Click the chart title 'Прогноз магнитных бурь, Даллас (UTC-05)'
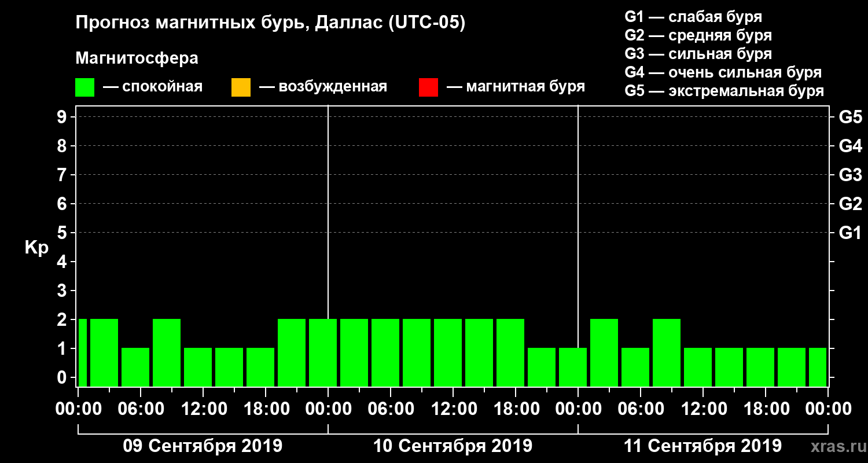 (x=270, y=24)
